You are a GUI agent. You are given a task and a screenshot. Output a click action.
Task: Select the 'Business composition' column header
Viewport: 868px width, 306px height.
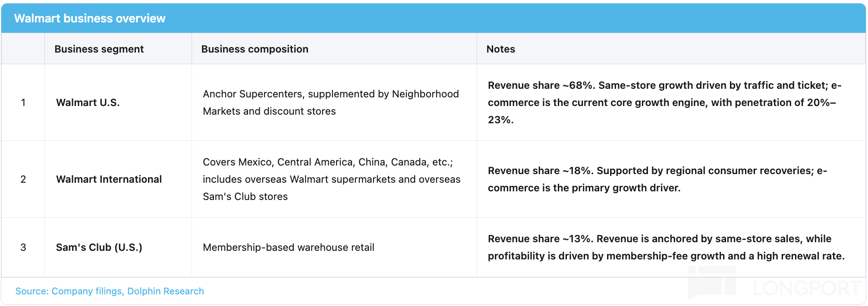(x=334, y=49)
